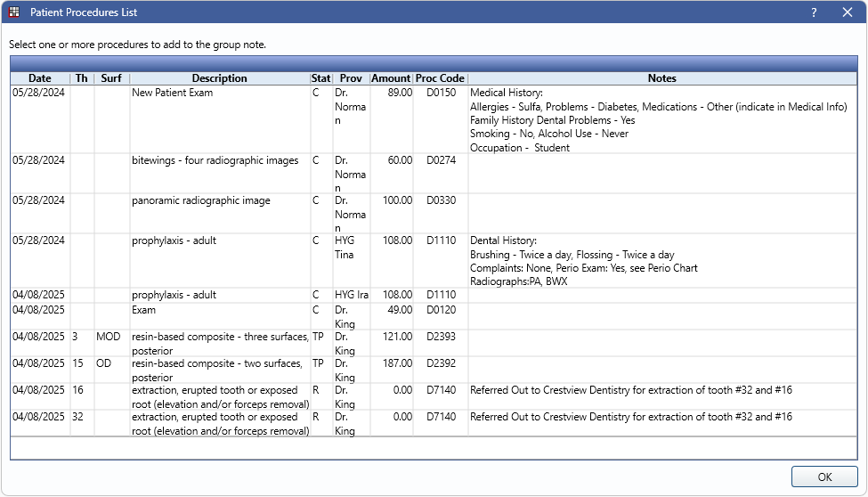
Task: Select three surfaces composite row for tooth 3
Action: click(x=219, y=338)
